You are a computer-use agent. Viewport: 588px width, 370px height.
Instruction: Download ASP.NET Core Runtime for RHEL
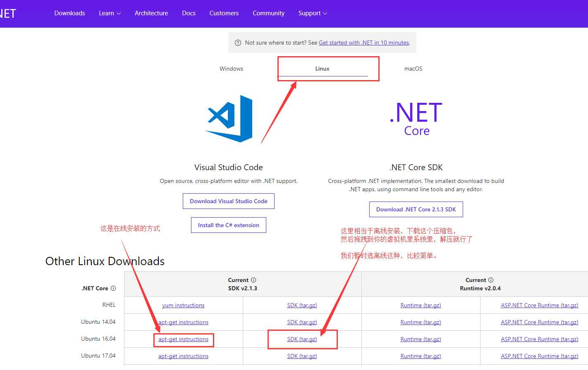540,305
